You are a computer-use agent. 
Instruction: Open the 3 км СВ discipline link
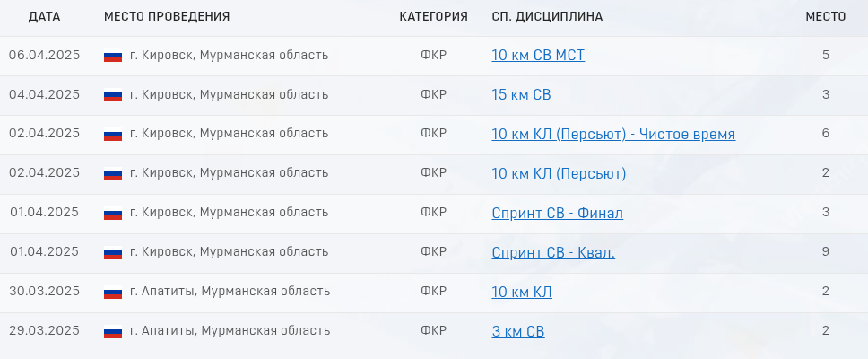click(x=518, y=331)
